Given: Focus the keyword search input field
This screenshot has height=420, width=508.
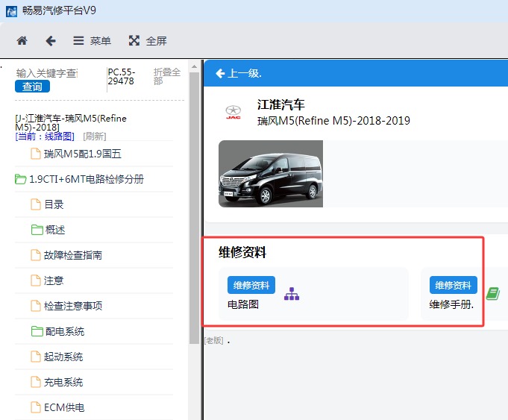Looking at the screenshot, I should (x=47, y=73).
